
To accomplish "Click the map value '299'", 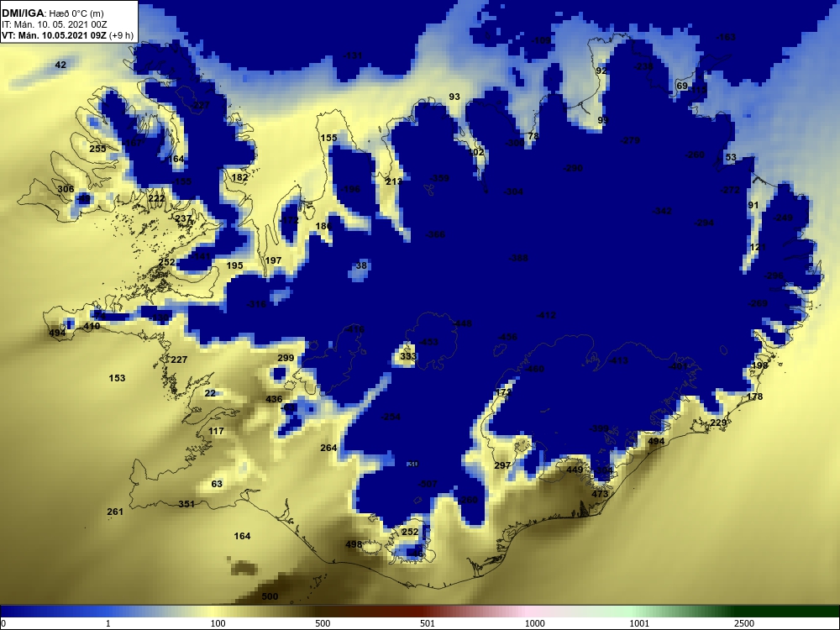I will (x=286, y=358).
